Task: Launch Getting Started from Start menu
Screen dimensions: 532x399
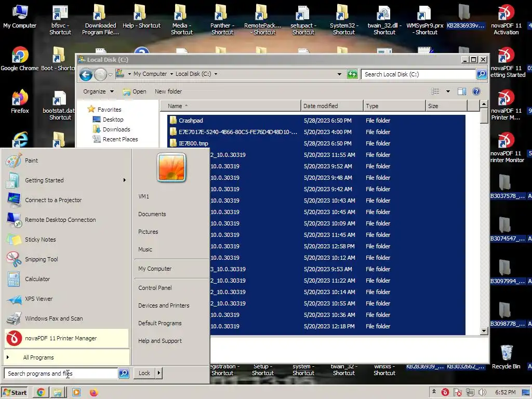Action: (x=67, y=180)
